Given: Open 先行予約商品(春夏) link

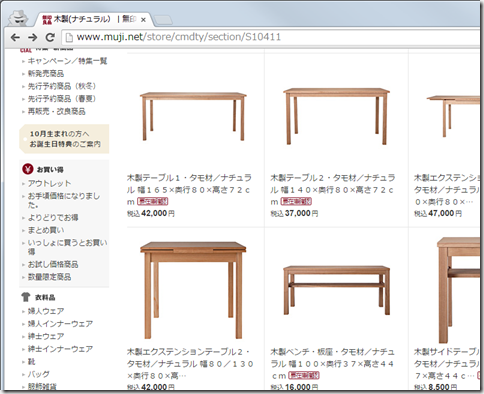Looking at the screenshot, I should click(62, 99).
